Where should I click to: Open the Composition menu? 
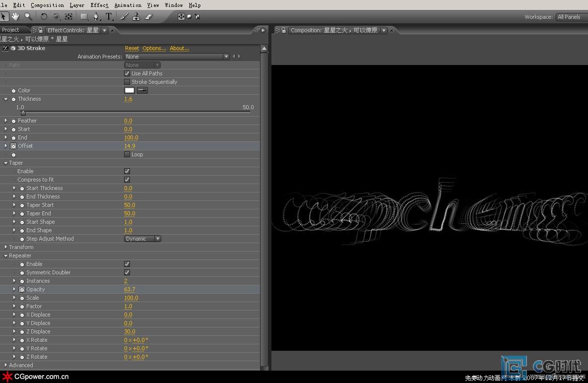(47, 5)
